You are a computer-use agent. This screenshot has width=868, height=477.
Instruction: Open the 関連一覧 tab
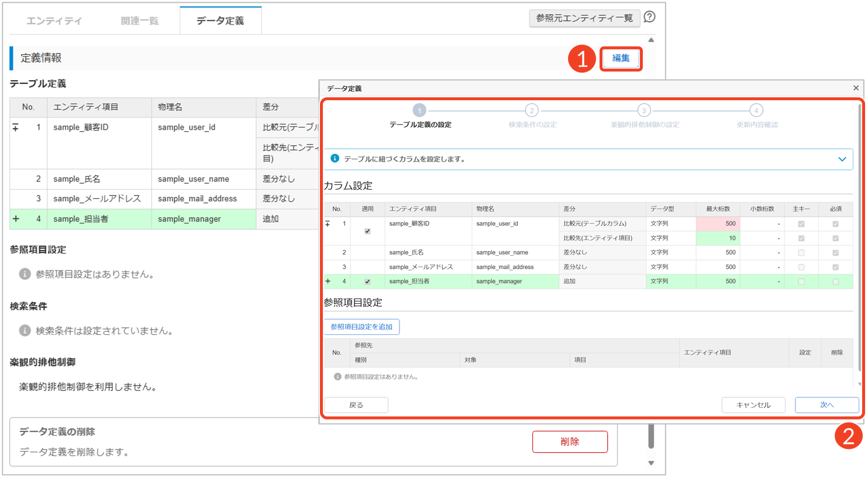(x=140, y=21)
